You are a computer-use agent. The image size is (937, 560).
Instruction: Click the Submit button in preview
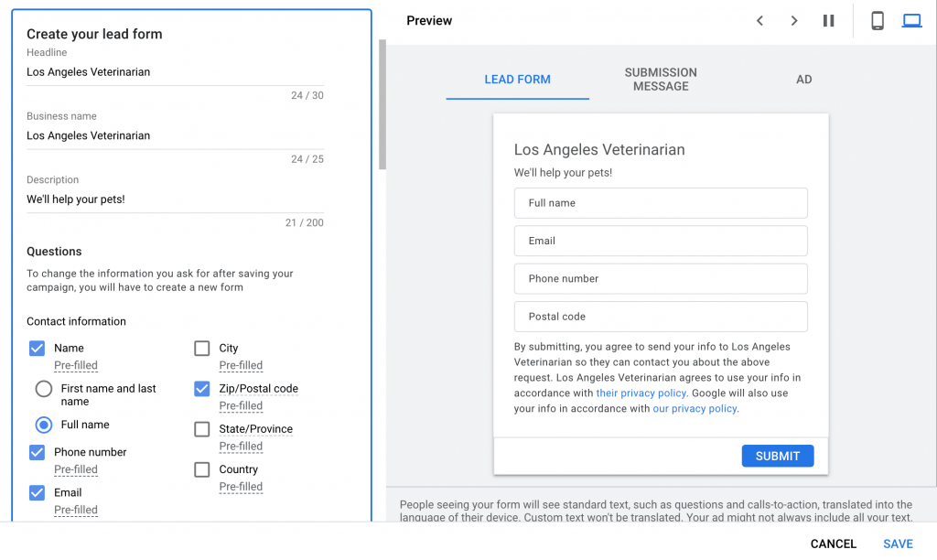[778, 456]
